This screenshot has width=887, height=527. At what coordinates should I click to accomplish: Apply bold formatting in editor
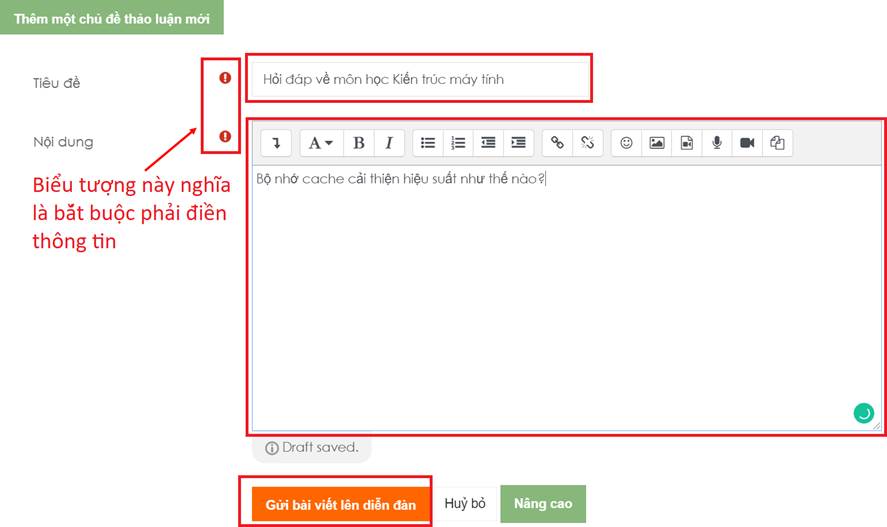[359, 142]
